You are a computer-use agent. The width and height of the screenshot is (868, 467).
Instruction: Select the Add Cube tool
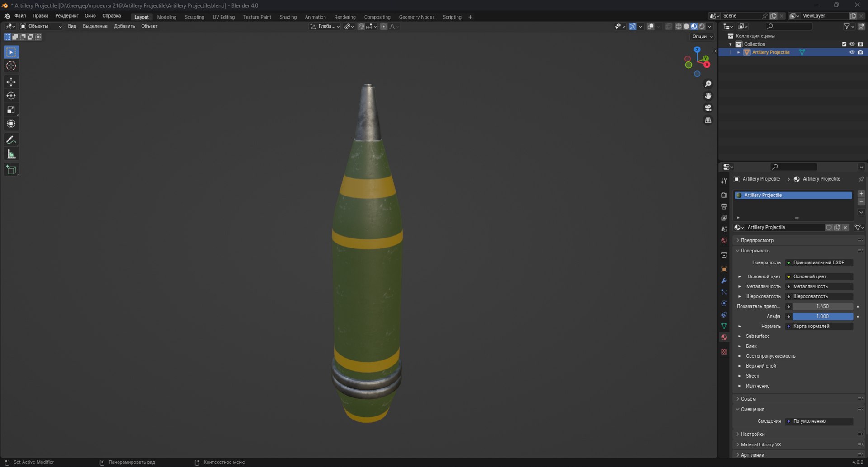[11, 170]
